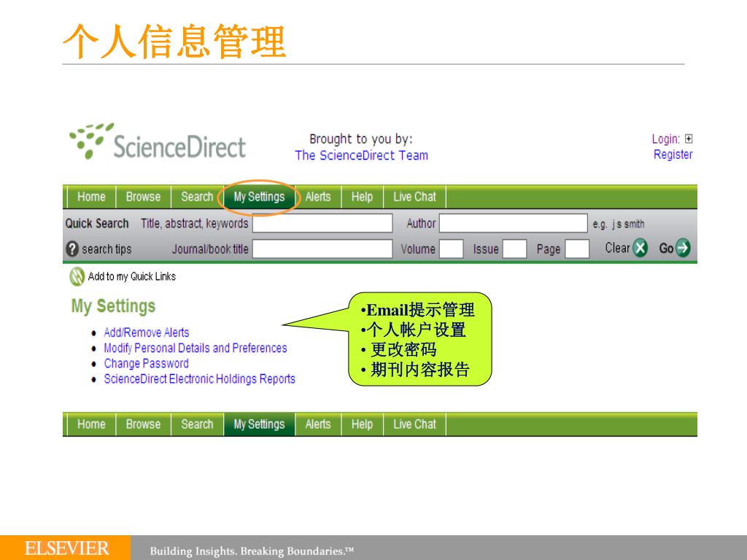Image resolution: width=747 pixels, height=560 pixels.
Task: Click the Login link
Action: tap(665, 139)
